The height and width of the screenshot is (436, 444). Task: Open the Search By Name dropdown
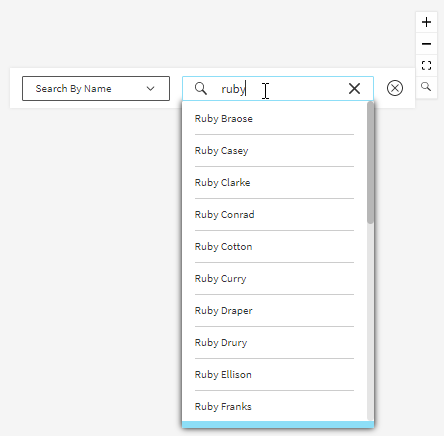point(96,89)
